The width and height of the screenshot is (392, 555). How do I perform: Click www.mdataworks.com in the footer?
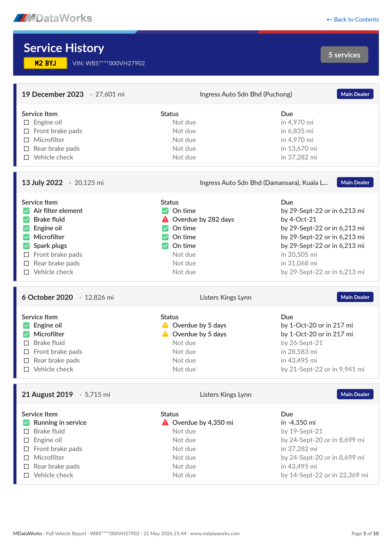click(x=215, y=533)
